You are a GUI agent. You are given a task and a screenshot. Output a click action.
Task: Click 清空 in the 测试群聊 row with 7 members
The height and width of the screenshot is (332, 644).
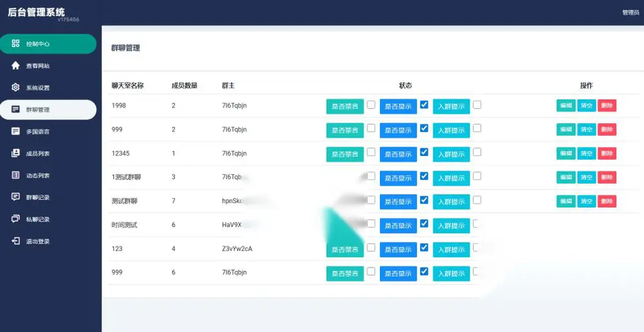587,201
